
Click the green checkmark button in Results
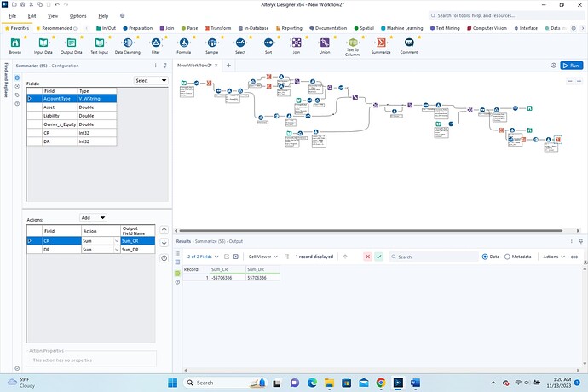378,257
